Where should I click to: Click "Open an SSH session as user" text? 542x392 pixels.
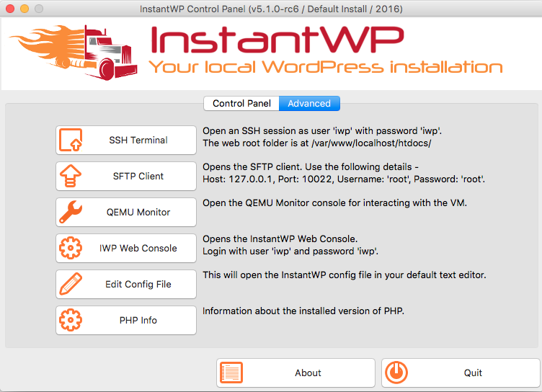[x=322, y=130]
